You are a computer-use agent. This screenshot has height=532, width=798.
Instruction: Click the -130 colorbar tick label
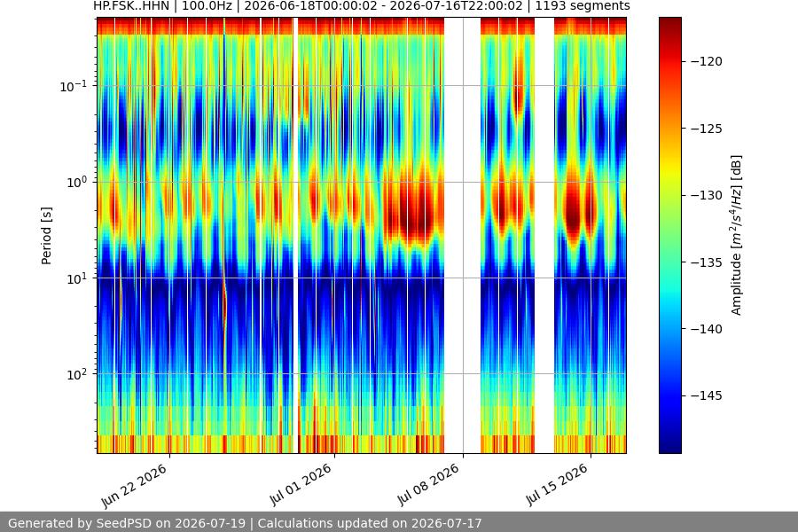tap(707, 195)
